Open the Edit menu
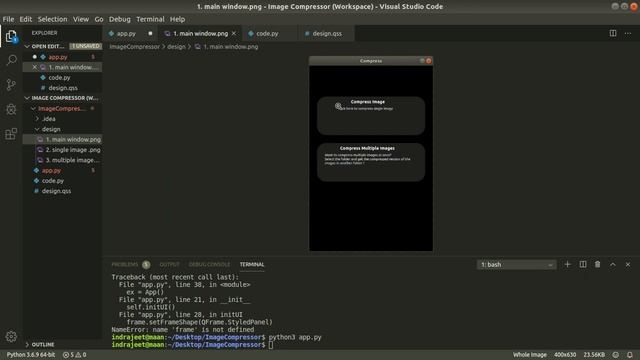This screenshot has height=360, width=640. pyautogui.click(x=25, y=19)
